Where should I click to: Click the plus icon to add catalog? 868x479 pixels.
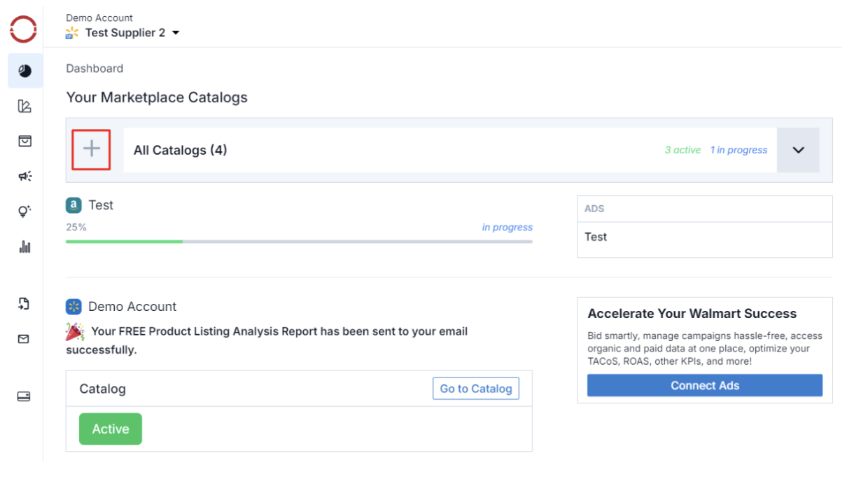tap(92, 149)
